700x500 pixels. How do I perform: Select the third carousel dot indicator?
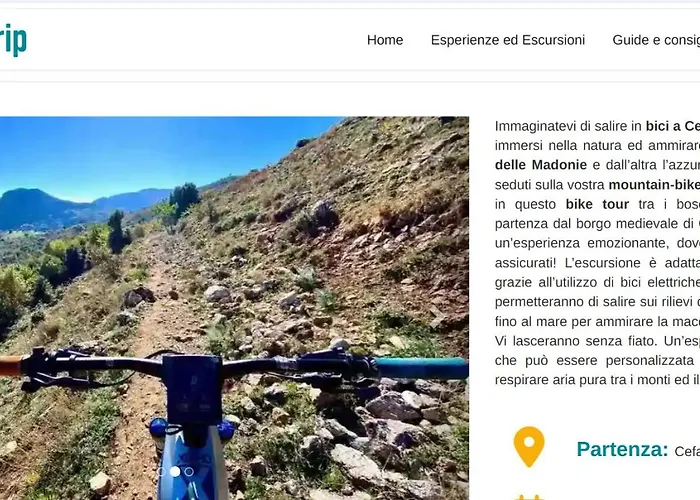coord(189,471)
